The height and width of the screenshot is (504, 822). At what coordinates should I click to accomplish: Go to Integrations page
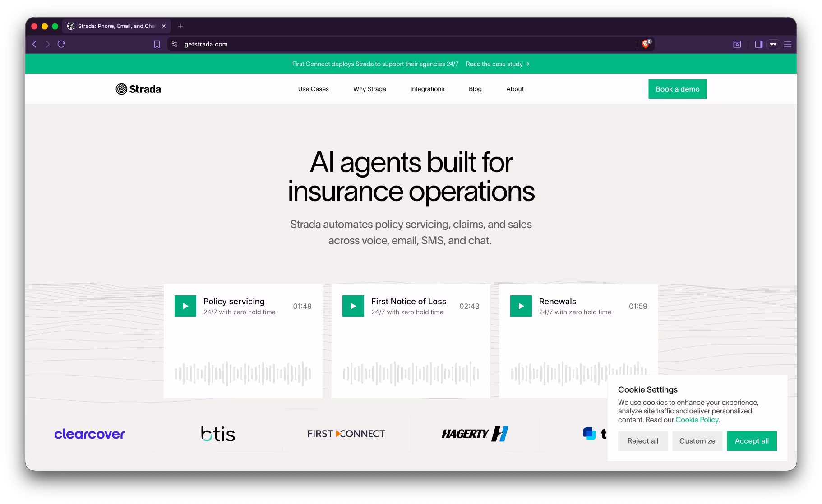point(427,89)
